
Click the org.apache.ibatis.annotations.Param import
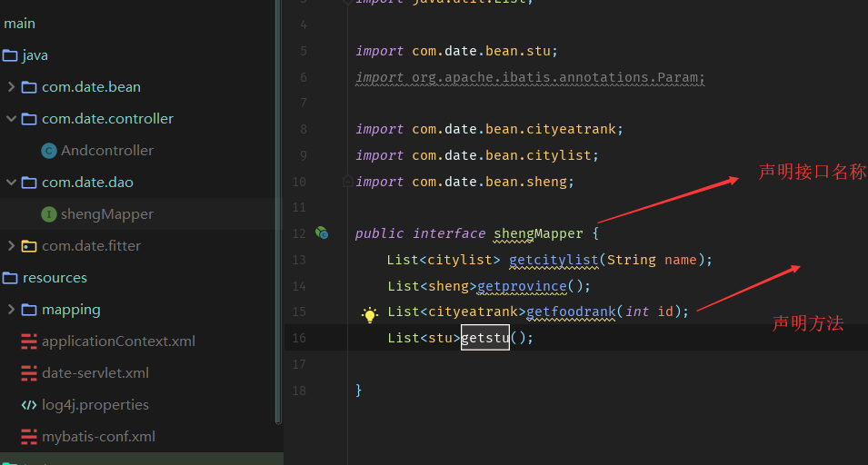click(x=558, y=77)
